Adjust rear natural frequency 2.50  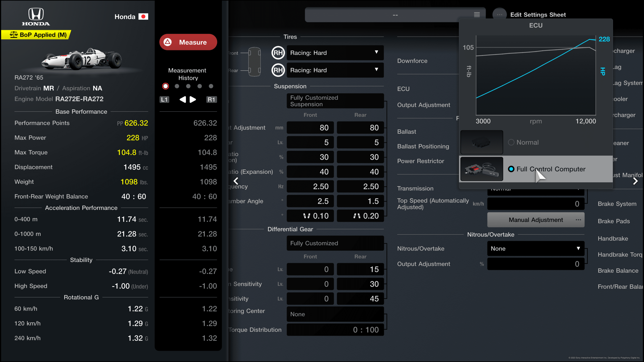point(360,187)
